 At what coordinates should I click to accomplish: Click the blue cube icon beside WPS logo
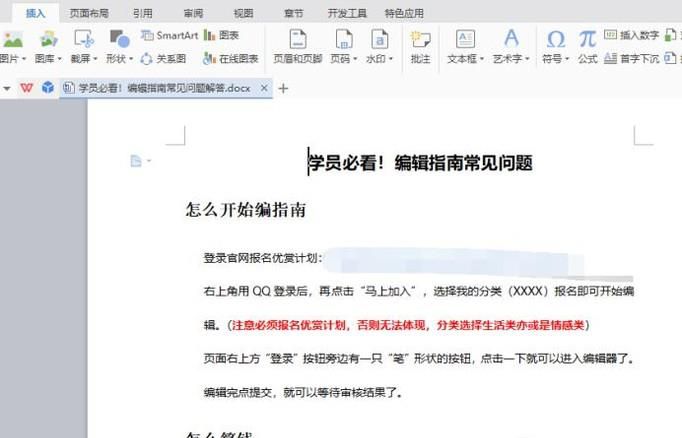tap(48, 88)
